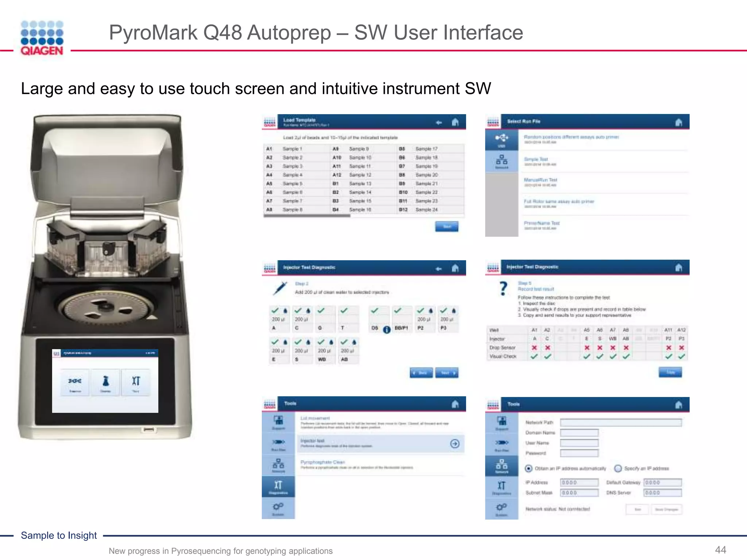The image size is (747, 560).
Task: Open Support in Tools sidebar with Lid movement
Action: pos(278,423)
